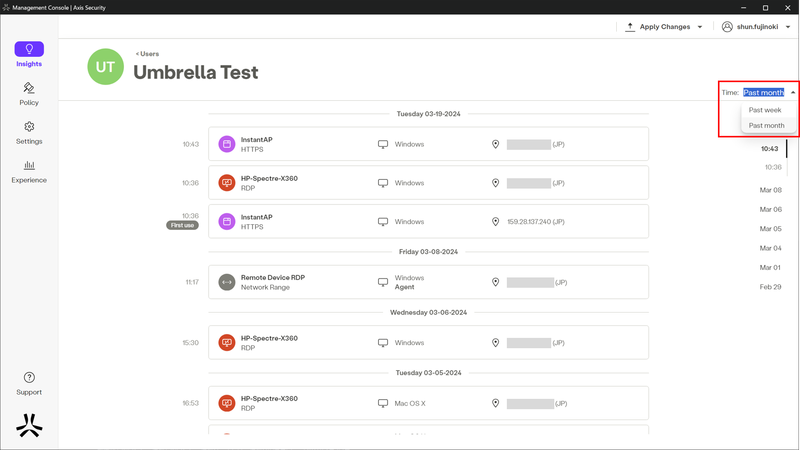Open the Policy section icon

coord(29,88)
